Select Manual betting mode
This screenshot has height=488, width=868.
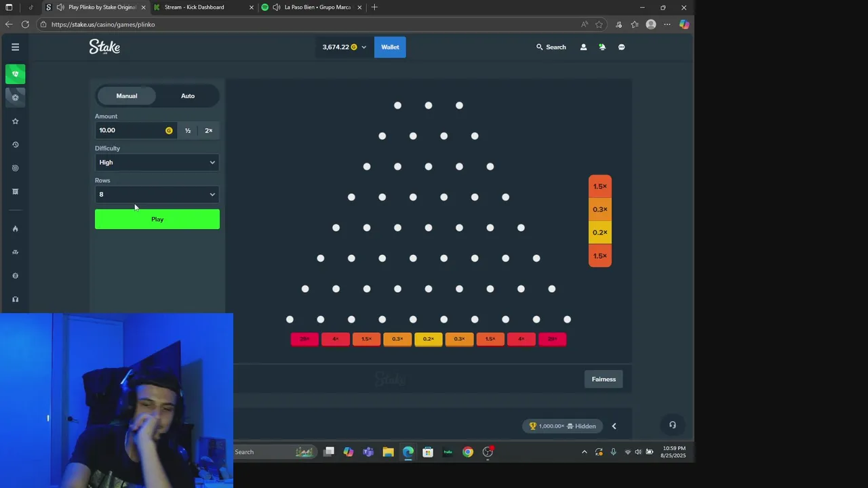click(127, 96)
